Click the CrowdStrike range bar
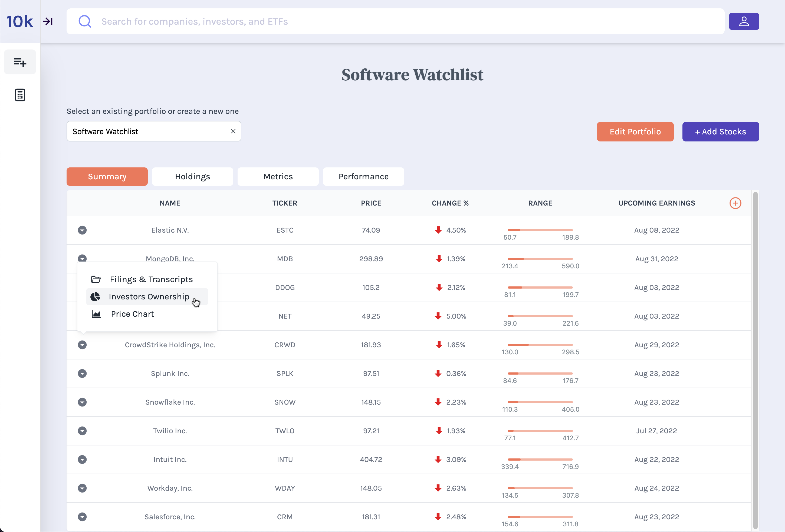The height and width of the screenshot is (532, 785). coord(540,345)
